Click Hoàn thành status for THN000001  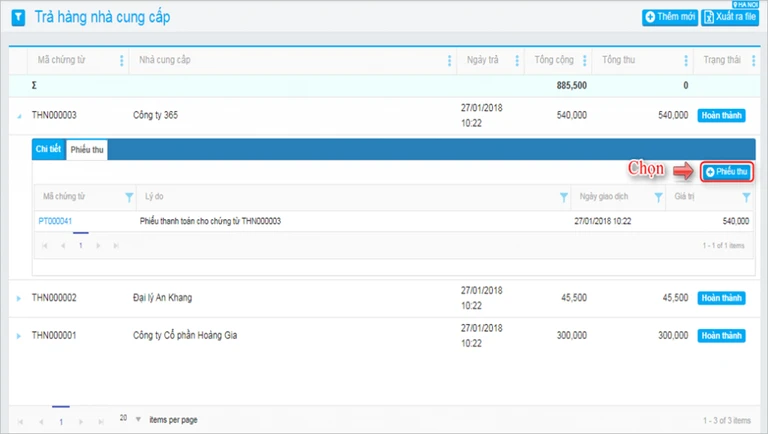pos(721,336)
